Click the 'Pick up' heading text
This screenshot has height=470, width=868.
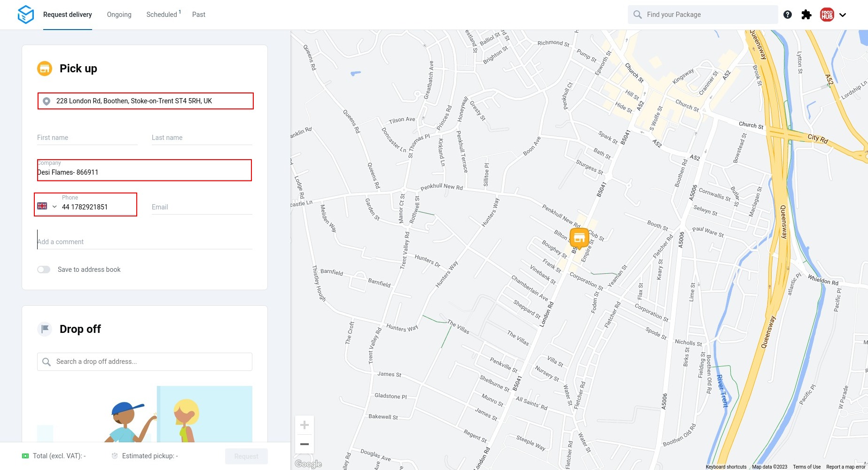[x=78, y=69]
